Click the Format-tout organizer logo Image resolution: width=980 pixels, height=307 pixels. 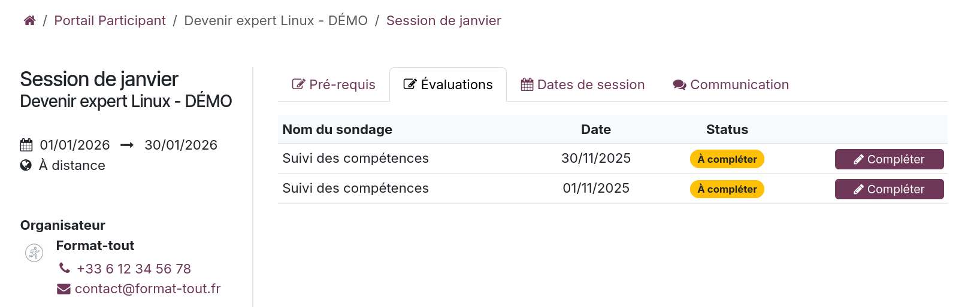(34, 253)
